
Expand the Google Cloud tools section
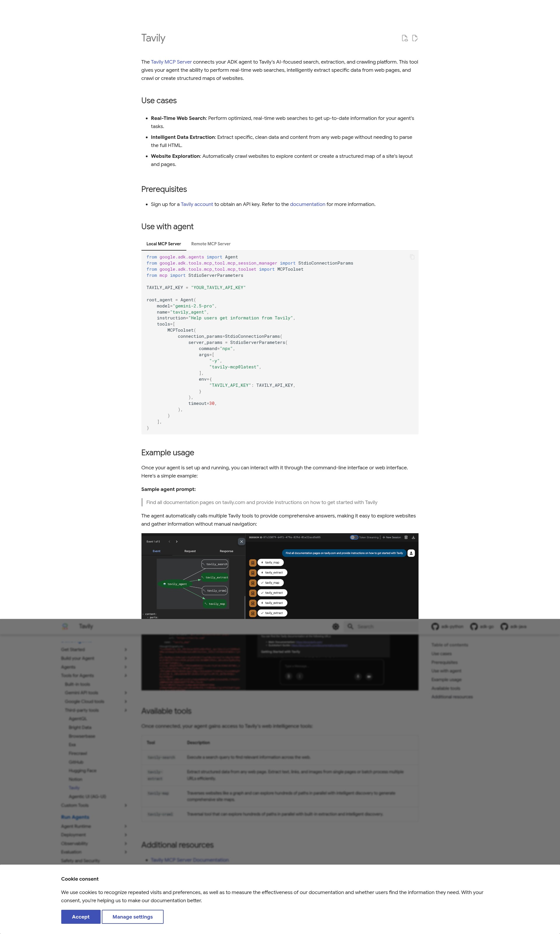click(x=126, y=701)
